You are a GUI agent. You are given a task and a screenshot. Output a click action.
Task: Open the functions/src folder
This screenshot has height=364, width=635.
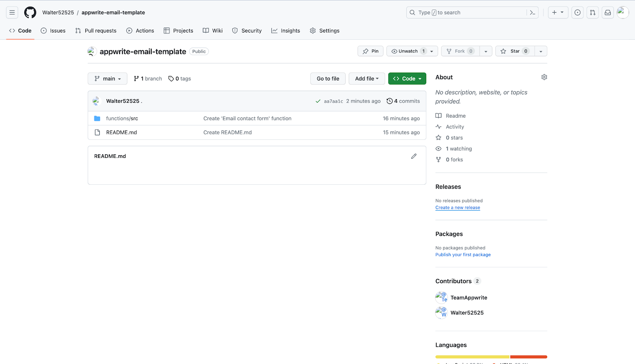pyautogui.click(x=122, y=118)
